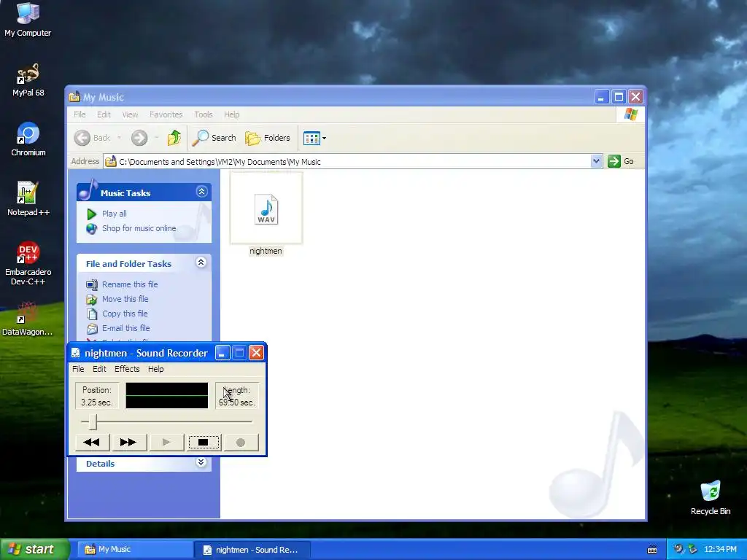Stop playback in Sound Recorder
This screenshot has height=560, width=747.
204,443
